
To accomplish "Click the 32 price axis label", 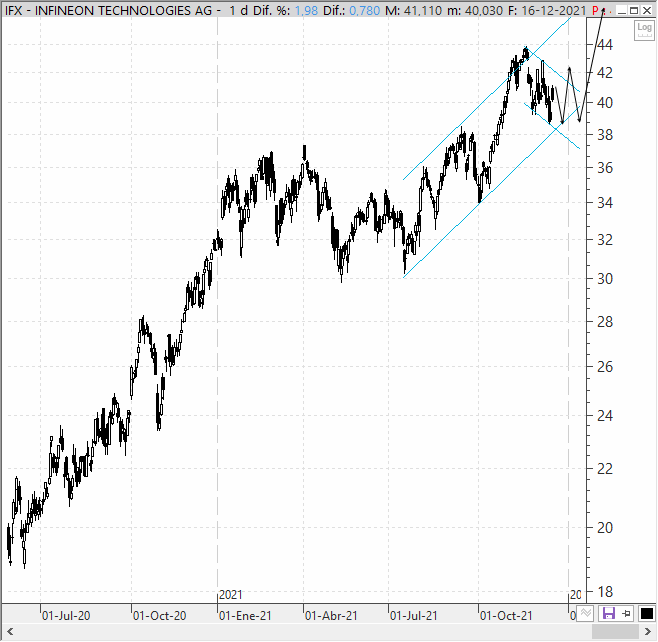I will point(605,240).
